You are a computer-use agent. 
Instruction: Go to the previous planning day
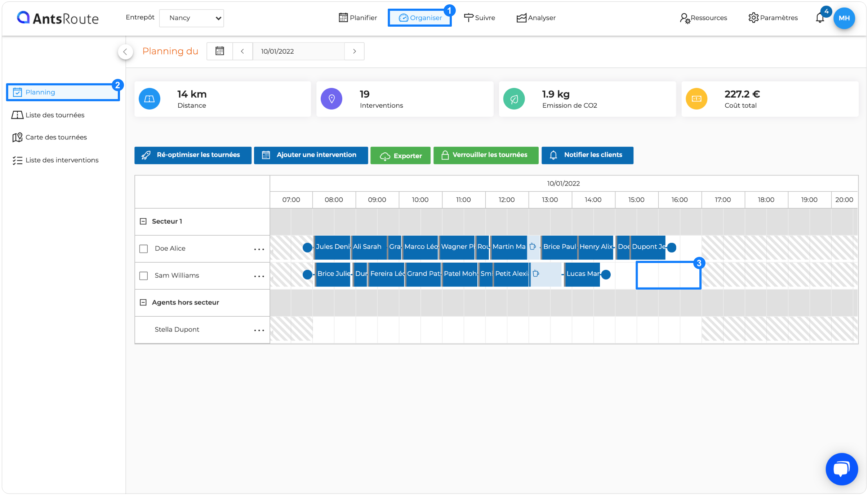click(242, 51)
